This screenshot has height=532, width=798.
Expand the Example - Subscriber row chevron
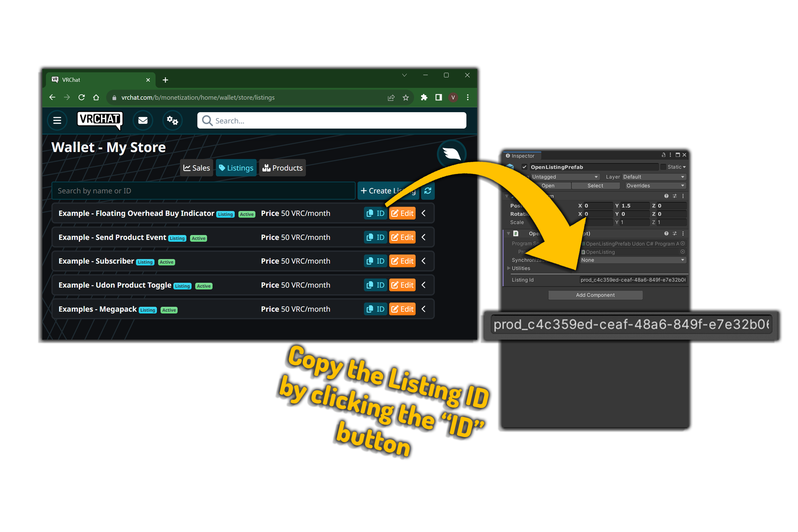424,261
